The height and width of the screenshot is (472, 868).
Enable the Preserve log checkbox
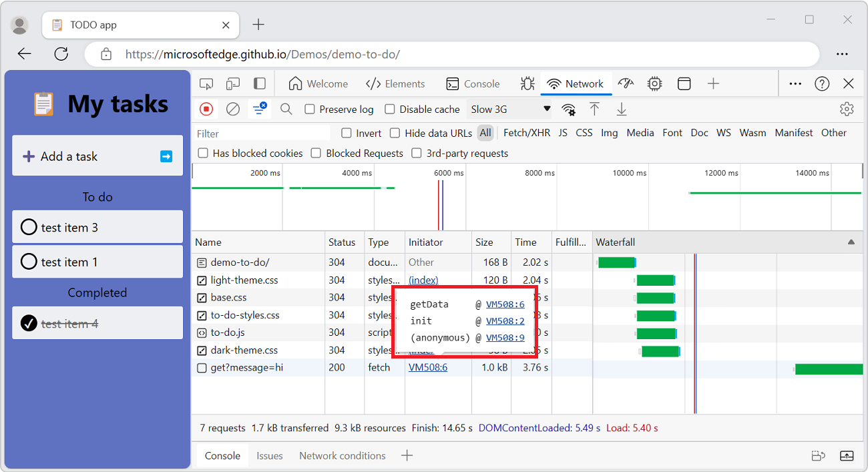point(310,109)
